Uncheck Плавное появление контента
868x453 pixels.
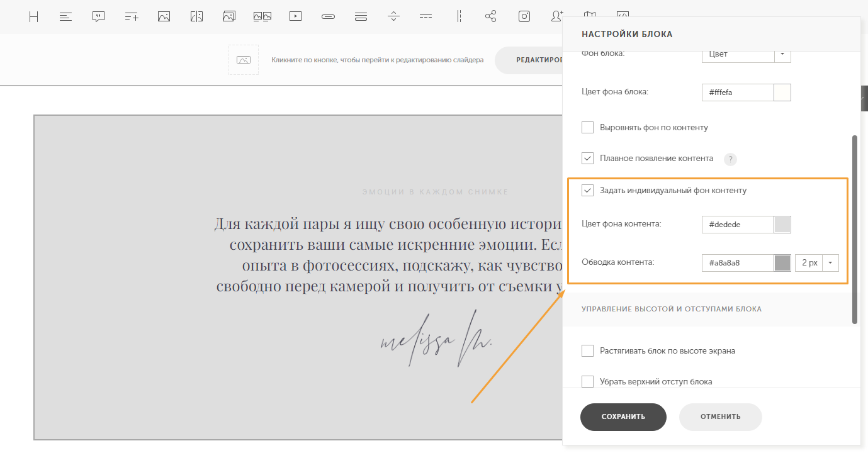tap(587, 159)
